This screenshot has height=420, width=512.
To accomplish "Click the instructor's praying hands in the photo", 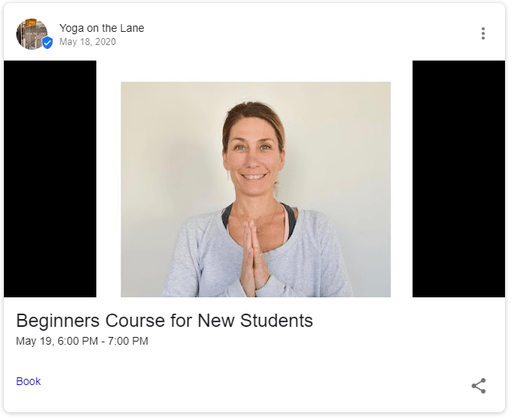I will point(253,256).
